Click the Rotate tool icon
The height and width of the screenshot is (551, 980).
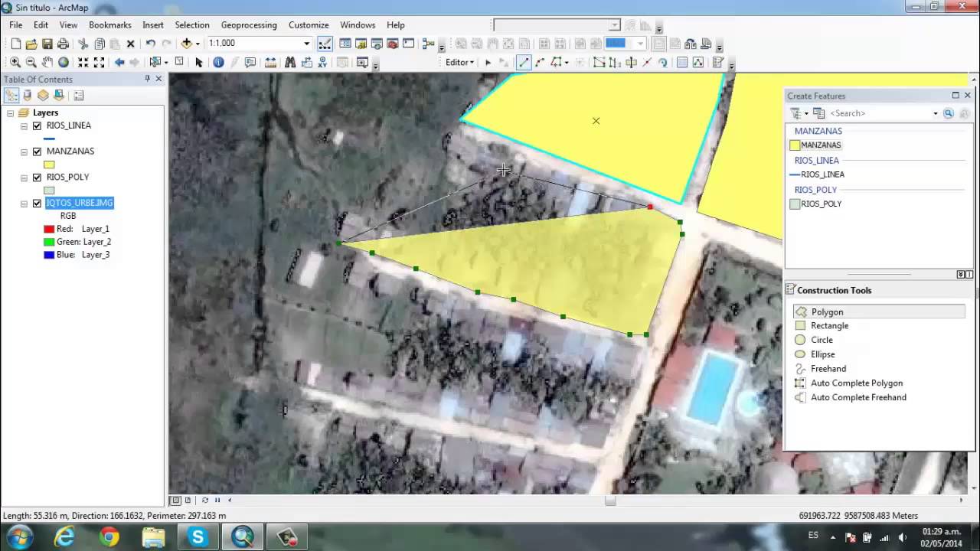663,62
